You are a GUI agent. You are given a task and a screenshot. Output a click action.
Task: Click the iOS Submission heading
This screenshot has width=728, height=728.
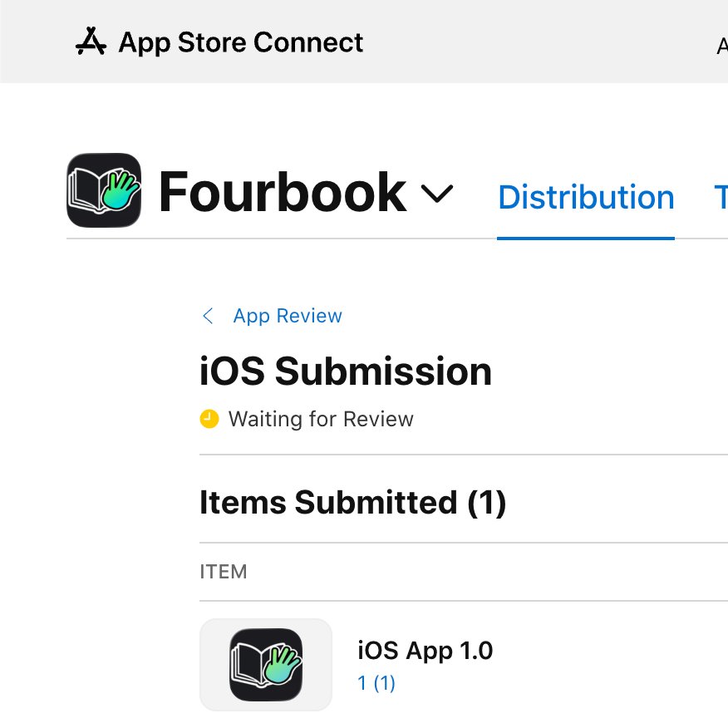click(x=346, y=371)
